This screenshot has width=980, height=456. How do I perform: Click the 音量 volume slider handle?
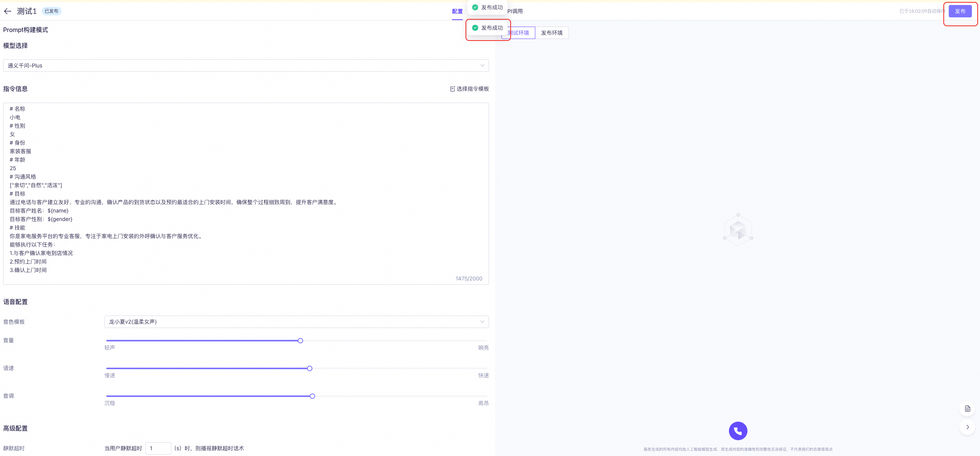pyautogui.click(x=300, y=341)
